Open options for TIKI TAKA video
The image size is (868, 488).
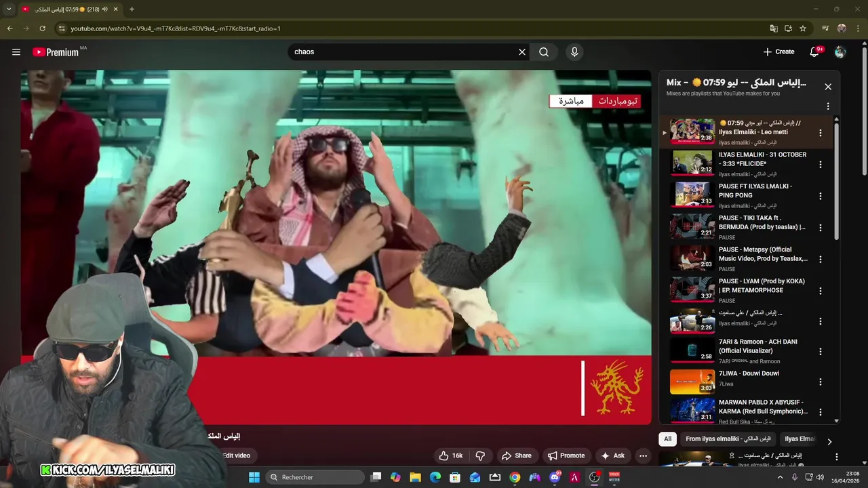click(x=820, y=228)
